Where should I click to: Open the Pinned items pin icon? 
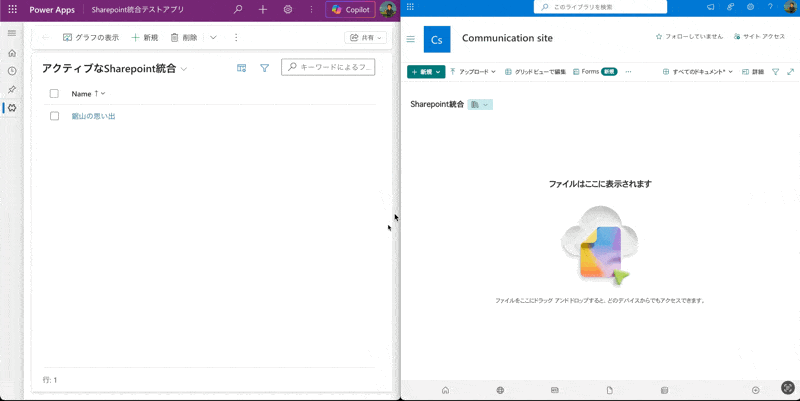(12, 89)
